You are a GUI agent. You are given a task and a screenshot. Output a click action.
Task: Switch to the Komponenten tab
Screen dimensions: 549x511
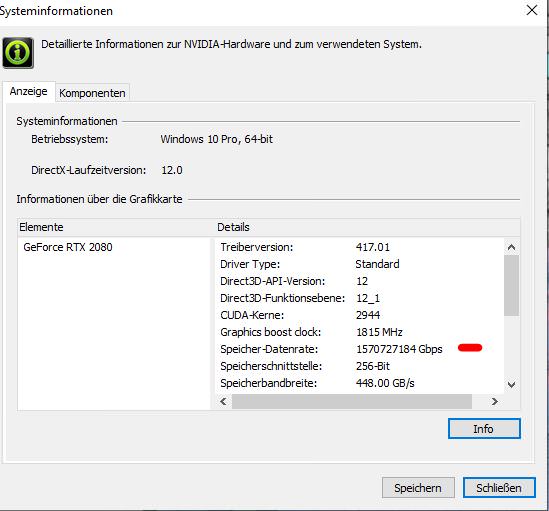pos(92,93)
